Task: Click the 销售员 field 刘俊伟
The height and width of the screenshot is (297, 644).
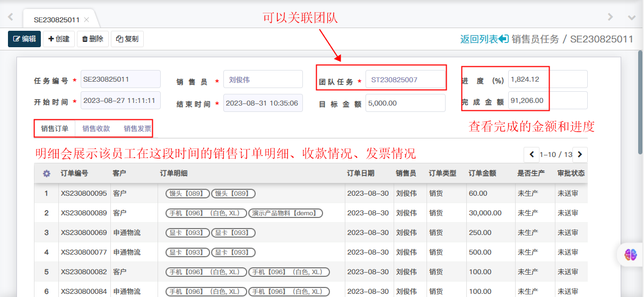Action: coord(263,80)
